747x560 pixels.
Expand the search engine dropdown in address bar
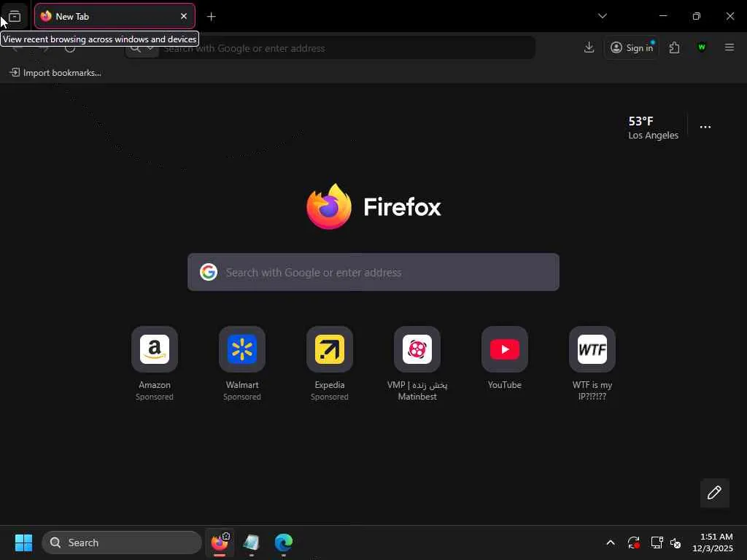click(x=142, y=48)
